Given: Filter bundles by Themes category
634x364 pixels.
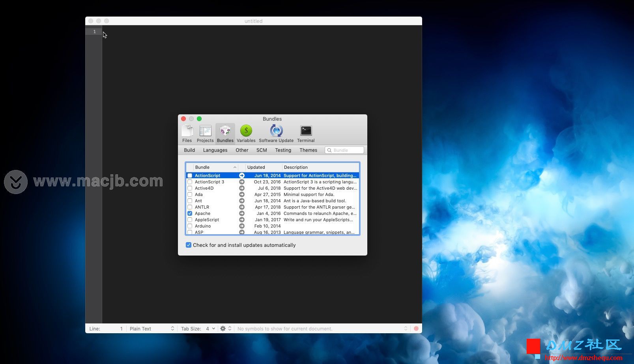Looking at the screenshot, I should pyautogui.click(x=308, y=150).
